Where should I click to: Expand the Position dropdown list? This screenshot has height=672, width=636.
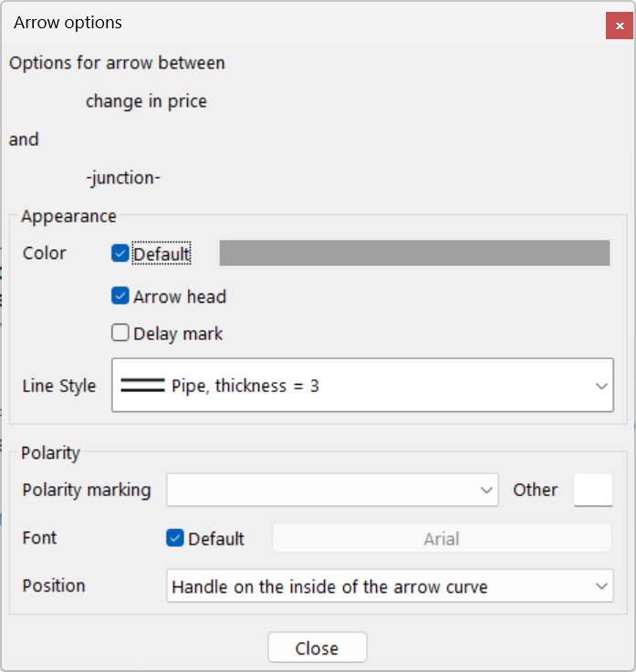coord(390,586)
